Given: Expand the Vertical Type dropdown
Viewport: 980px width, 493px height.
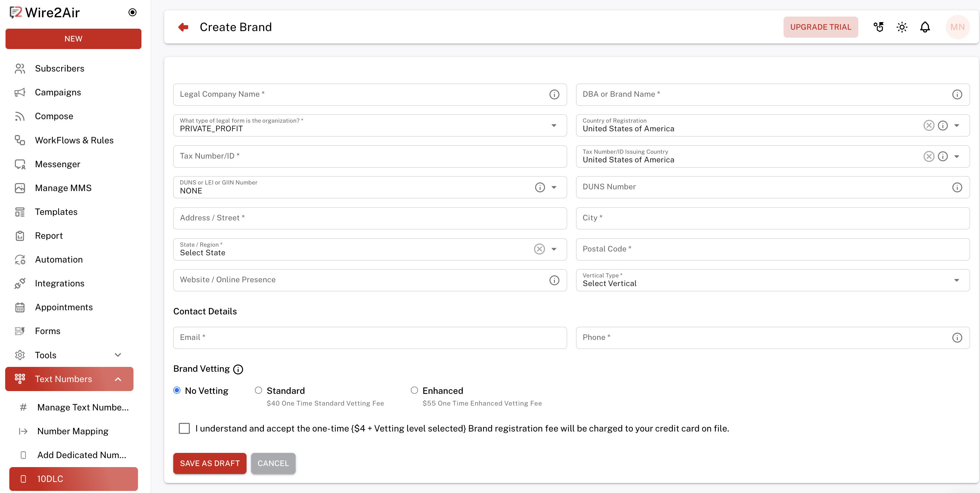Looking at the screenshot, I should point(956,280).
